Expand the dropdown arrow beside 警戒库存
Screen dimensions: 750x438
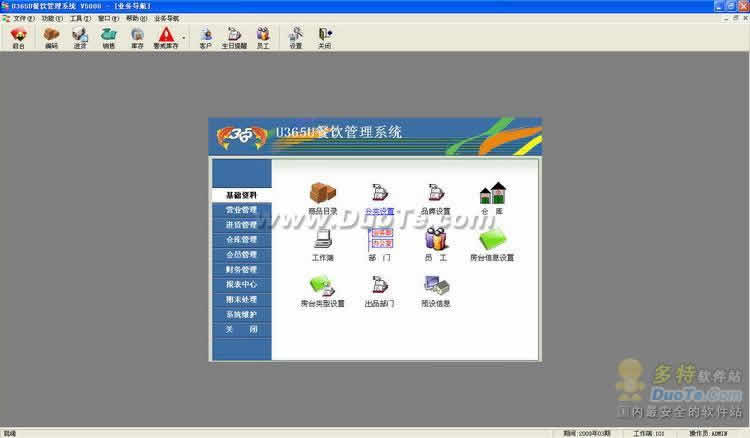click(x=183, y=38)
